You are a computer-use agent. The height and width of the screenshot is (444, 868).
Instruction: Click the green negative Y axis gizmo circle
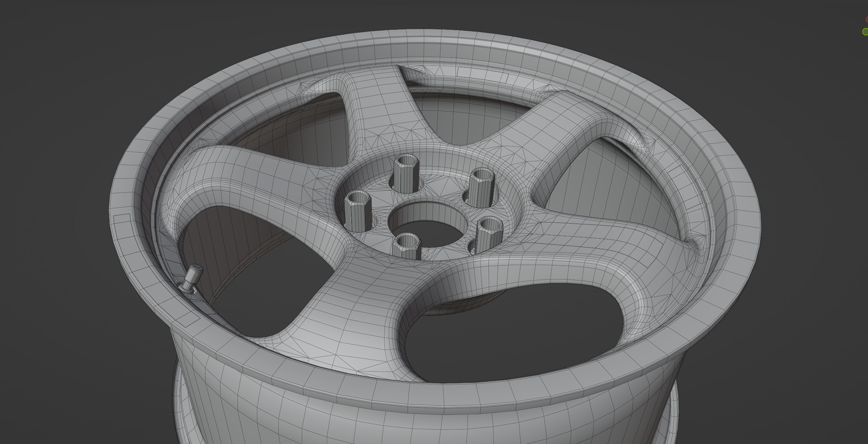point(865,32)
